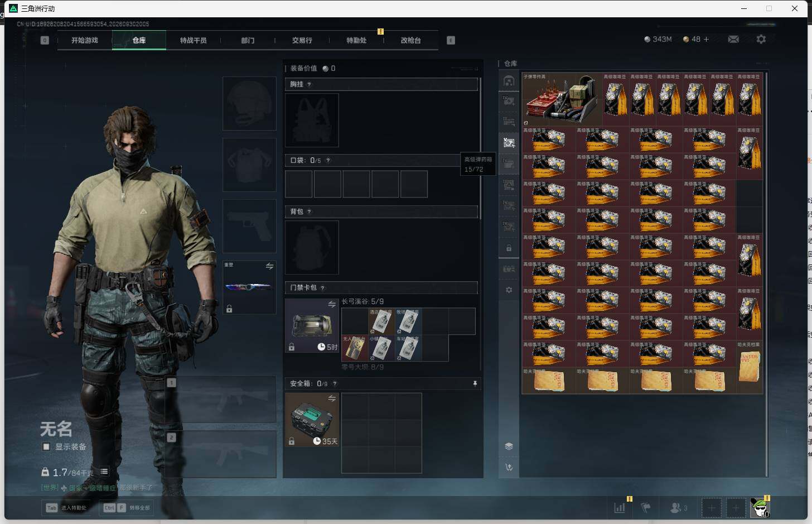Open the player avatar with green beret
This screenshot has height=524, width=812.
(x=760, y=507)
